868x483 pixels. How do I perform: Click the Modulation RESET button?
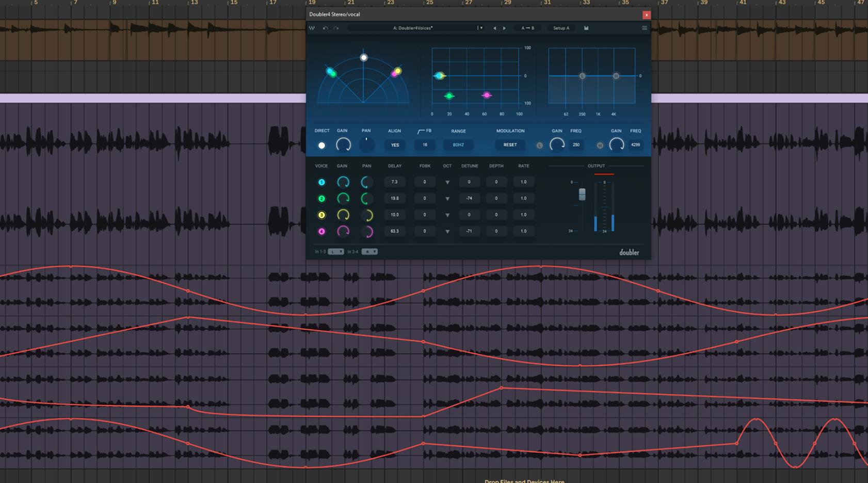[510, 145]
